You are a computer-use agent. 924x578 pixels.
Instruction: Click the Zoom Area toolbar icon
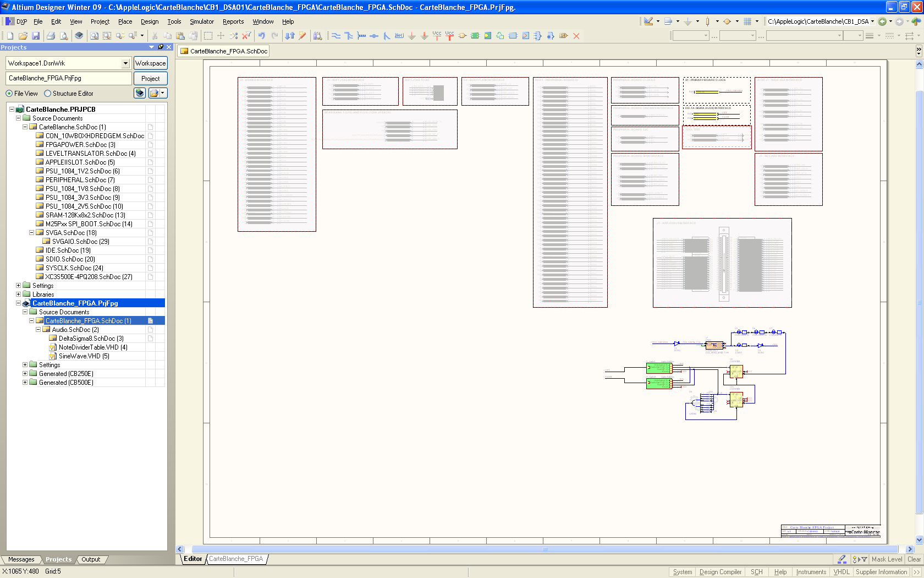pos(107,36)
